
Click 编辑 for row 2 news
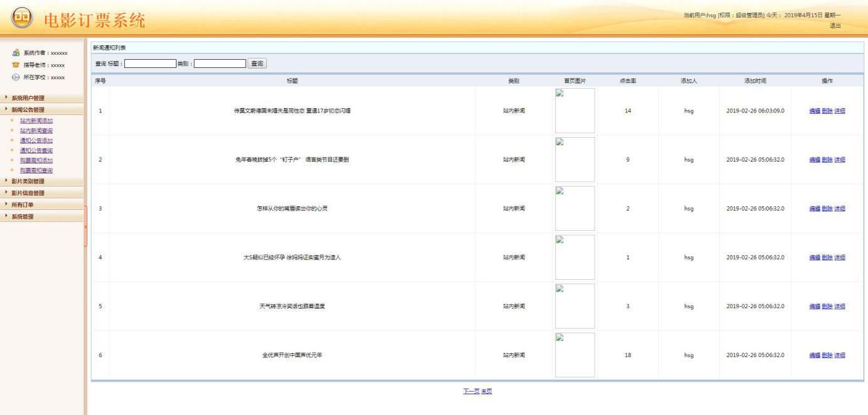[x=815, y=160]
